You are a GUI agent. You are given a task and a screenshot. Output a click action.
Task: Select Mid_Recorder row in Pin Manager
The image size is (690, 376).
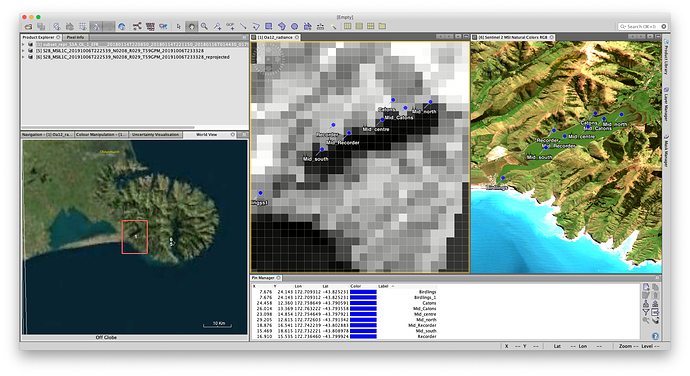coord(344,325)
